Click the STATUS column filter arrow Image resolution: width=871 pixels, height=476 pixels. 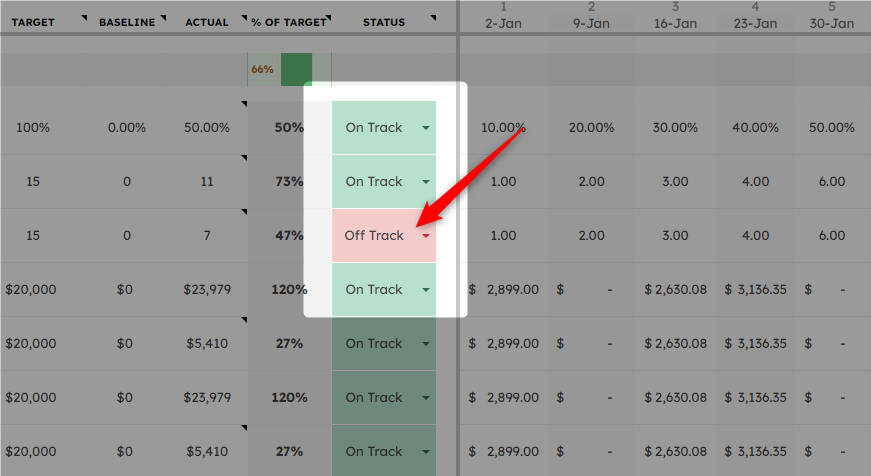click(x=433, y=18)
